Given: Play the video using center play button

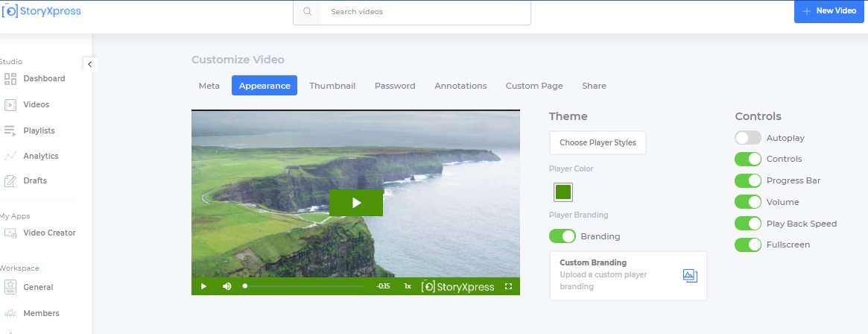Looking at the screenshot, I should [x=356, y=203].
